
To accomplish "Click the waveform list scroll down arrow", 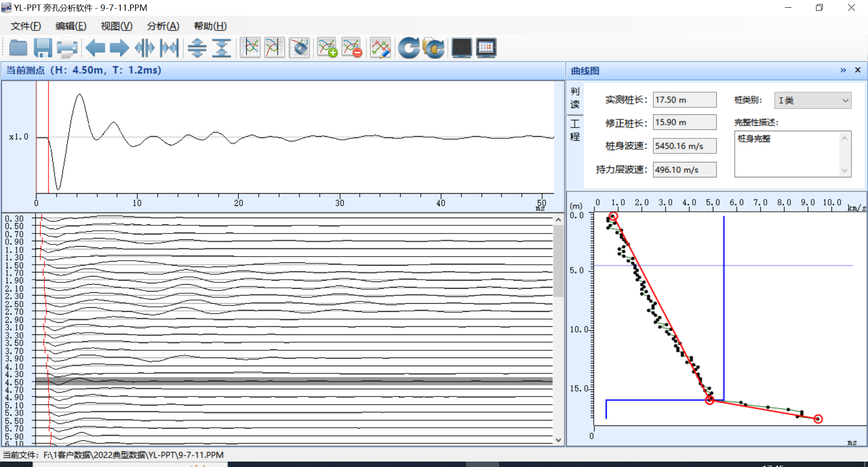I will point(558,440).
